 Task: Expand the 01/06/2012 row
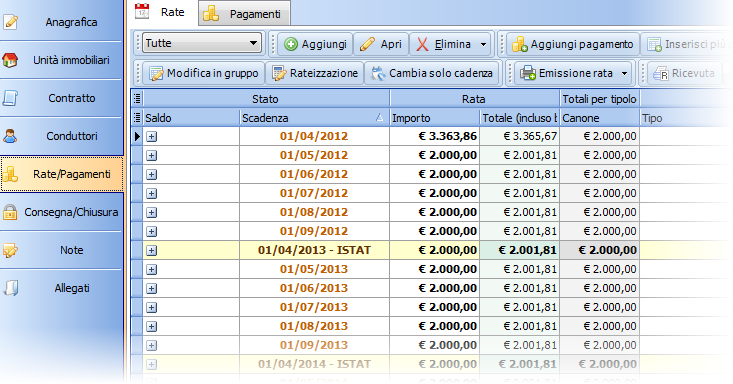151,174
